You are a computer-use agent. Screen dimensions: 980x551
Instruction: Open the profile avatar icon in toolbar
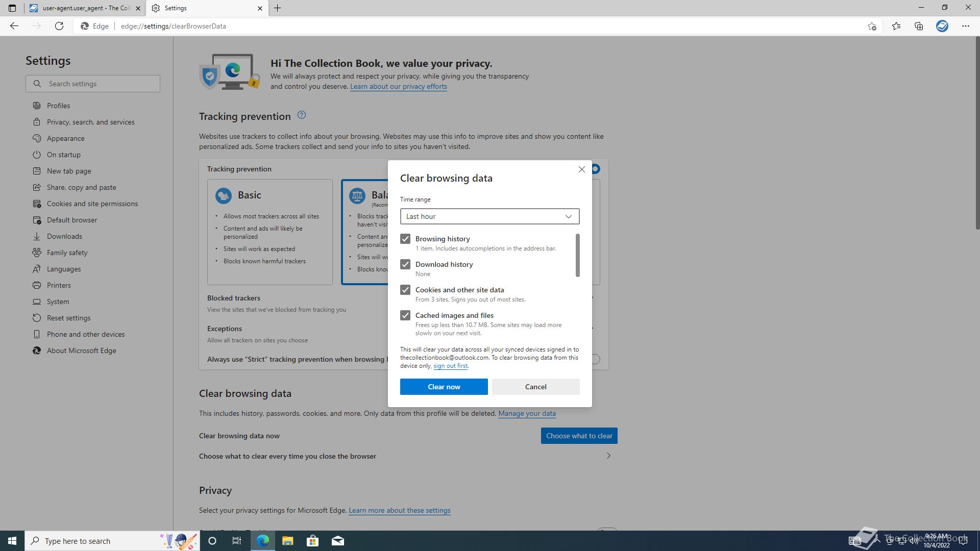(x=942, y=26)
